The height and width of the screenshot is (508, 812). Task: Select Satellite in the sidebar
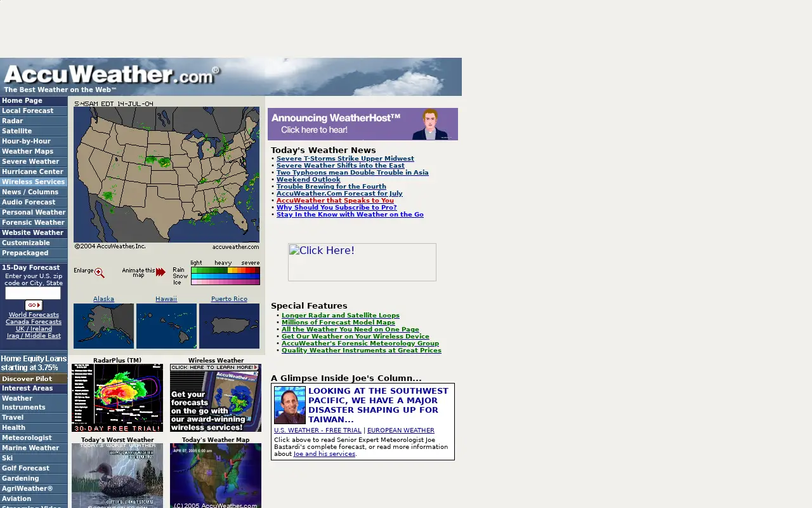(x=34, y=131)
